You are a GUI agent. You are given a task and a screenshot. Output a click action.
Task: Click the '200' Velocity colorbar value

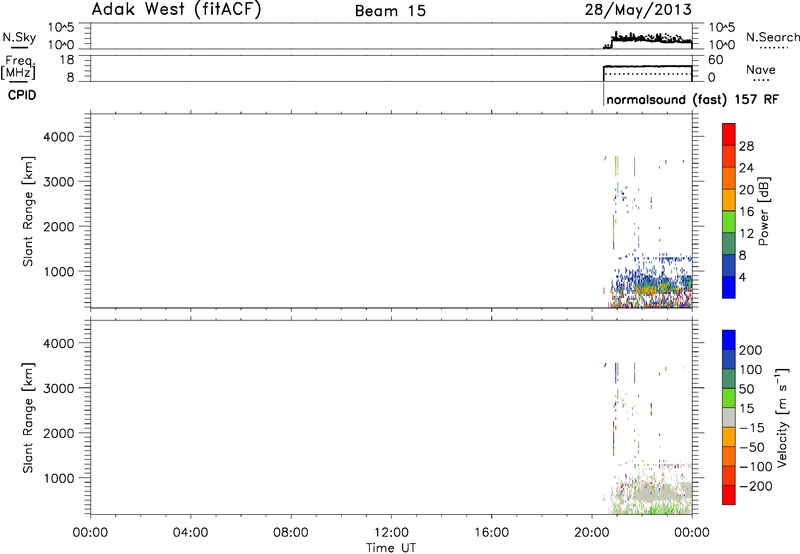[x=751, y=350]
